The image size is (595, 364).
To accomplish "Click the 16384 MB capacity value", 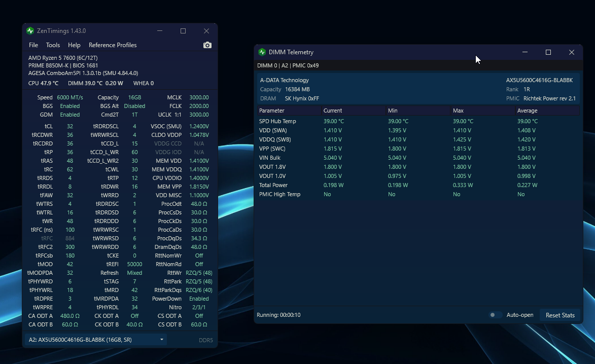I will coord(297,89).
